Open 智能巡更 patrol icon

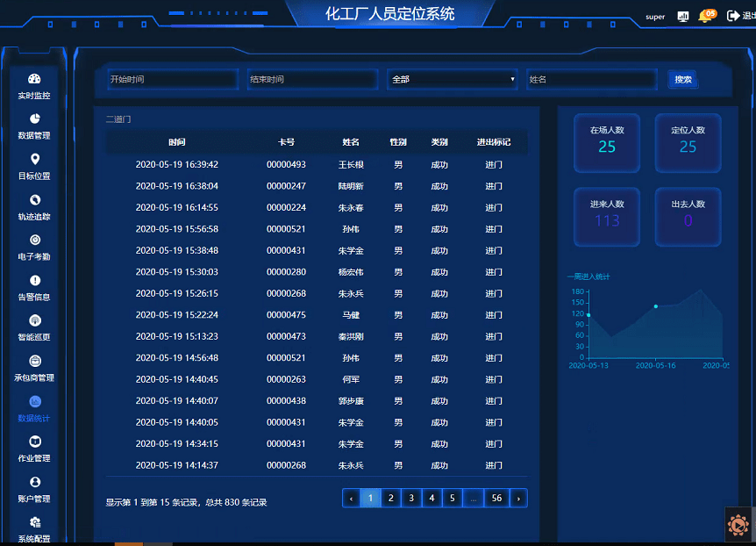[x=35, y=320]
